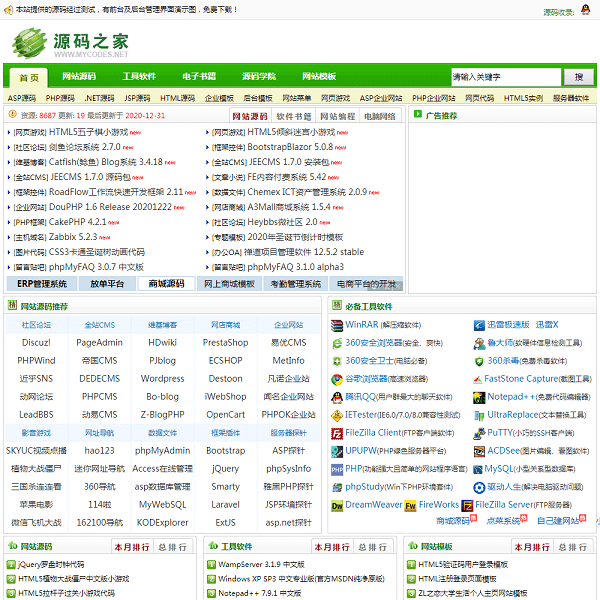Image resolution: width=600 pixels, height=600 pixels.
Task: Click the ERP管理系统 banner button
Action: 42,284
